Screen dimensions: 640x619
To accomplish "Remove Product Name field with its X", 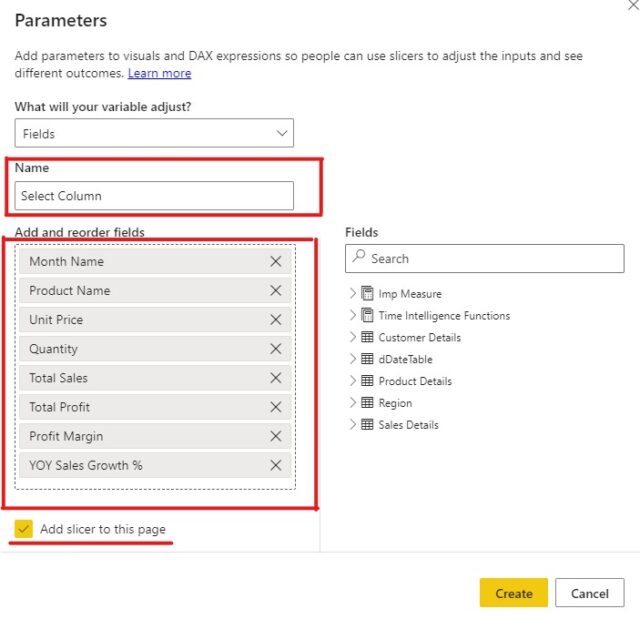I will (276, 291).
